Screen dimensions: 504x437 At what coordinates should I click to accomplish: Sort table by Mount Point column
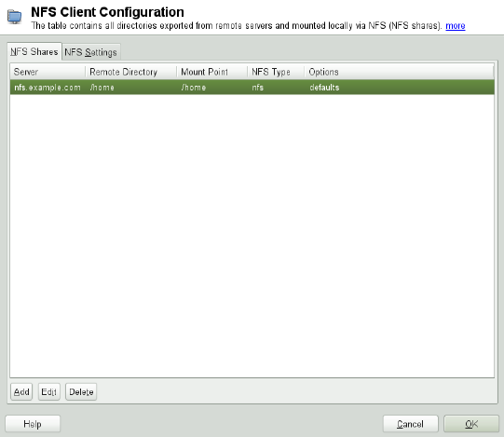tap(212, 72)
